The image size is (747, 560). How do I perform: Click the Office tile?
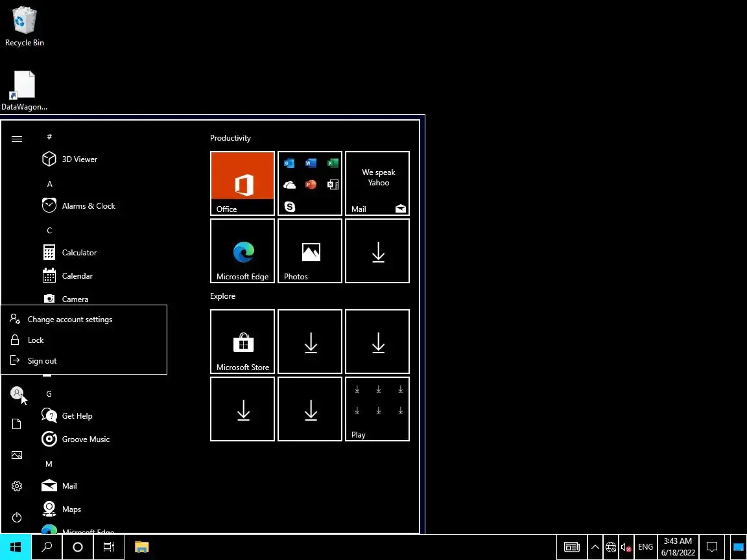point(243,183)
